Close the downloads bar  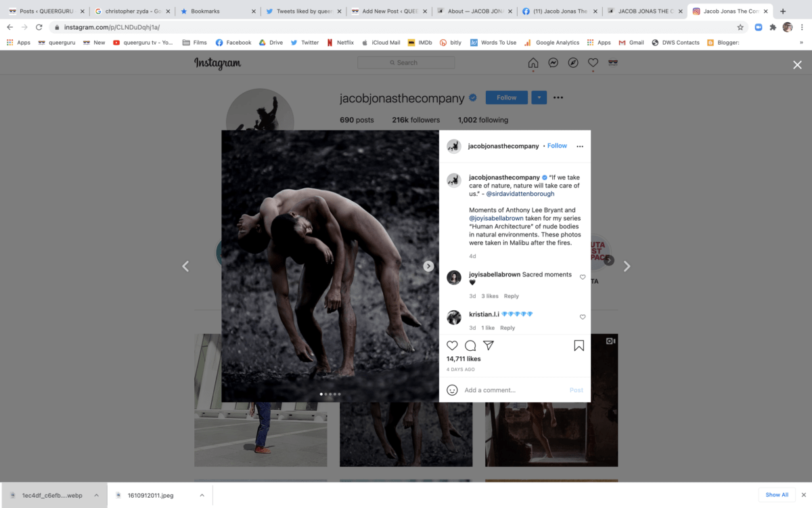click(x=803, y=495)
